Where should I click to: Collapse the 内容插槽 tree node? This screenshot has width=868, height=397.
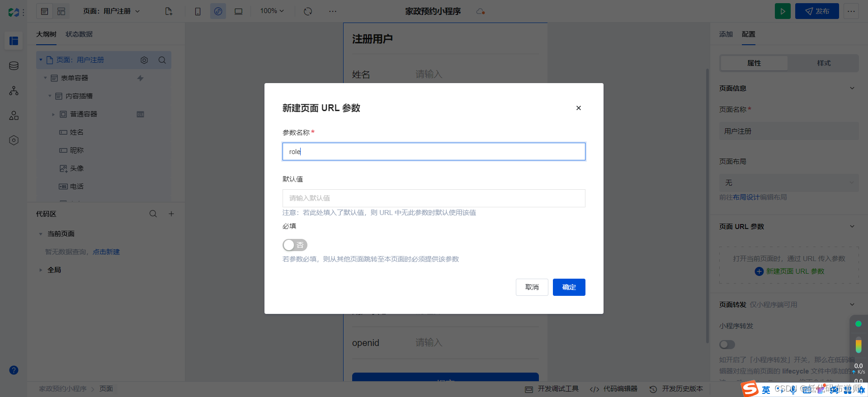point(50,96)
